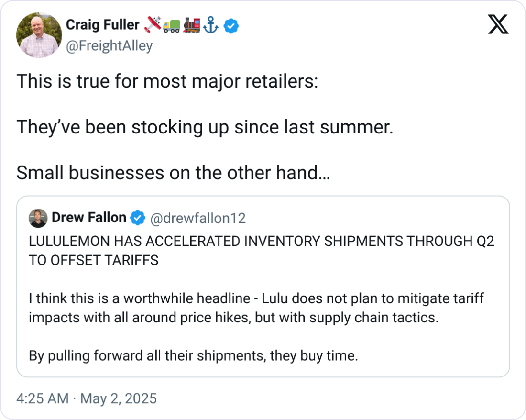Click the "This is true for most major retailers" line

click(167, 82)
